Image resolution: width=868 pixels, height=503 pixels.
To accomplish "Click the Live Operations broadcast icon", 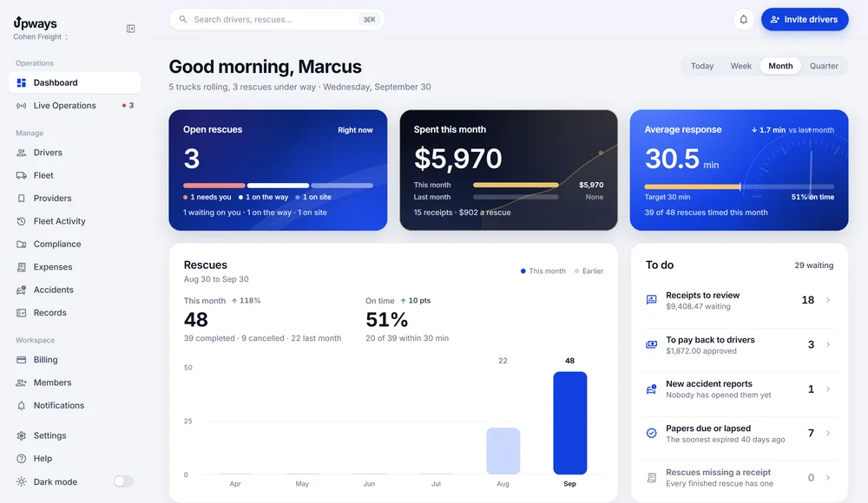I will 22,106.
